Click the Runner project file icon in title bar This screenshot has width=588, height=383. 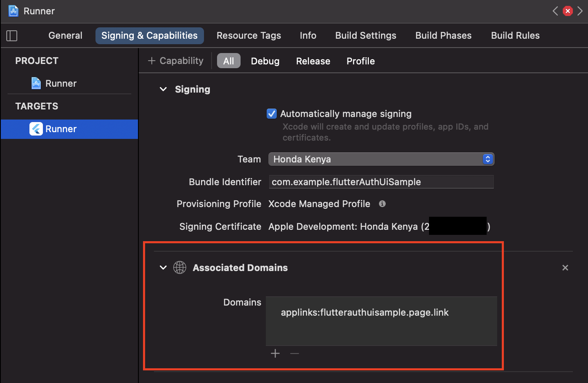click(13, 11)
